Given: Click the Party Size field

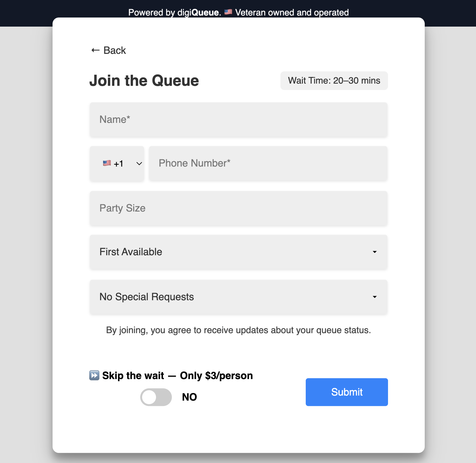Looking at the screenshot, I should click(x=238, y=208).
